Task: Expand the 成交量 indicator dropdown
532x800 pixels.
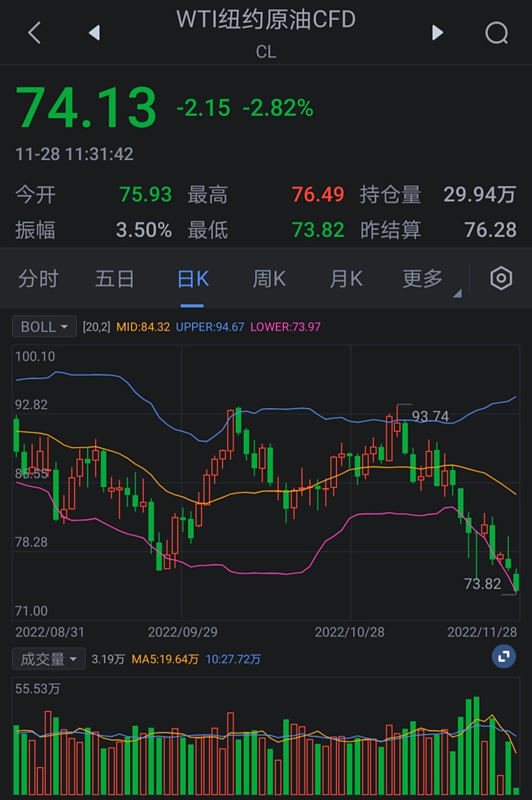Action: [x=49, y=659]
